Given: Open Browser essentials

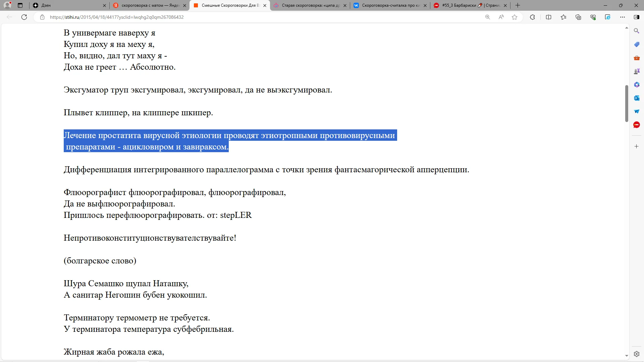Looking at the screenshot, I should pyautogui.click(x=593, y=17).
